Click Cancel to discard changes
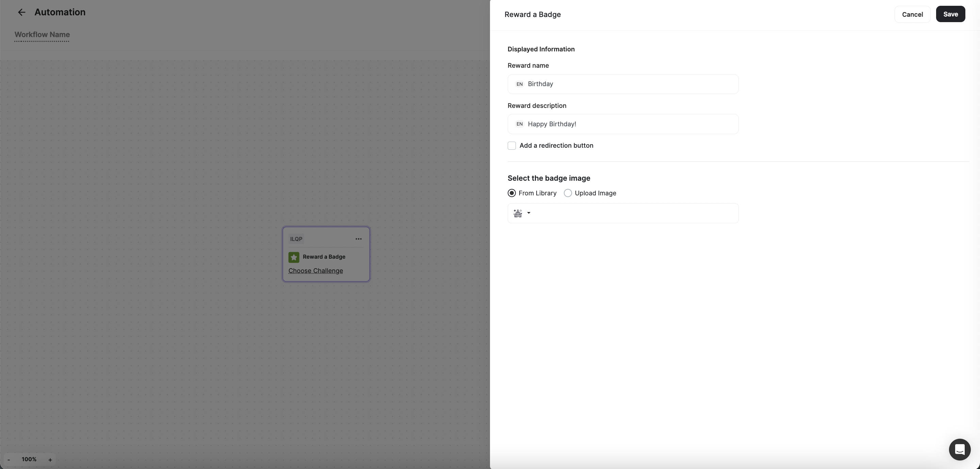980x469 pixels. pyautogui.click(x=912, y=14)
